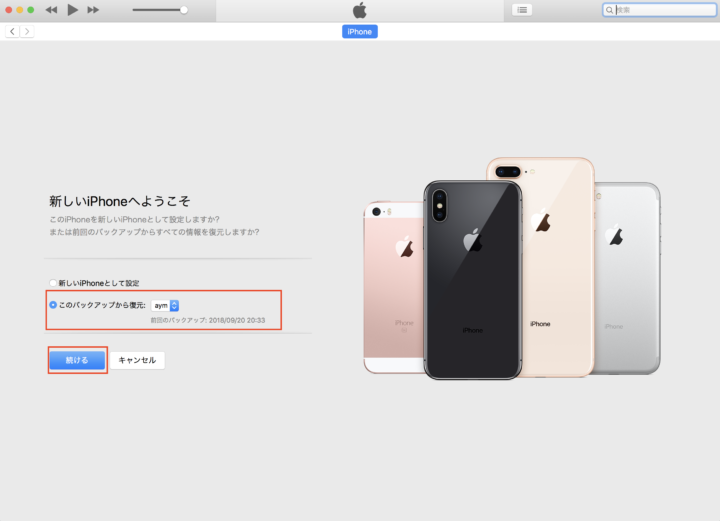Open the list view icon near search
The height and width of the screenshot is (521, 720).
[522, 10]
